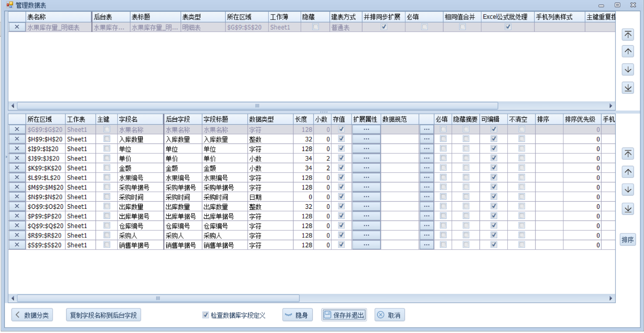Open the 数据类型 cell of 出库数量 row
This screenshot has height=333, width=644.
270,207
